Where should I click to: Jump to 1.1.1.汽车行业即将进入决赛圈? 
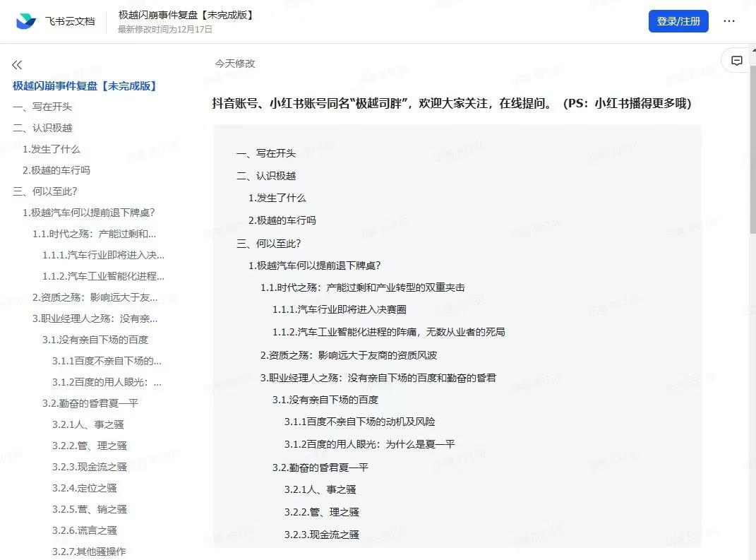[340, 310]
